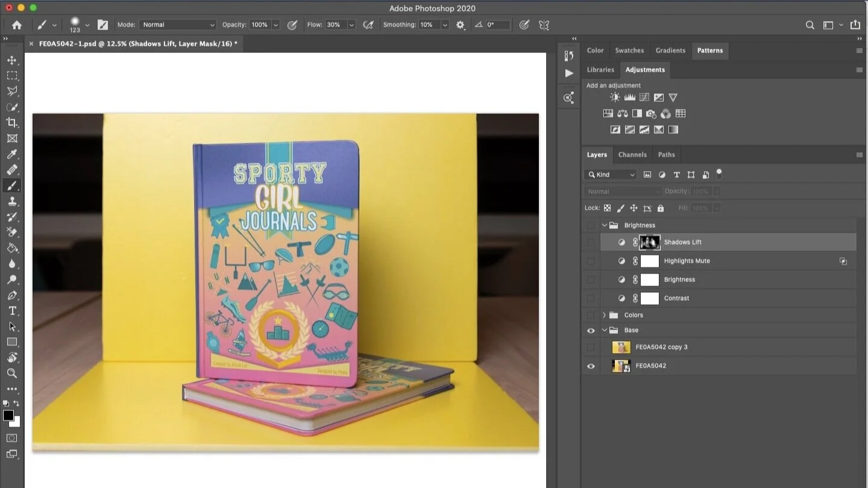This screenshot has height=488, width=868.
Task: Show the Colors group
Action: pyautogui.click(x=591, y=315)
